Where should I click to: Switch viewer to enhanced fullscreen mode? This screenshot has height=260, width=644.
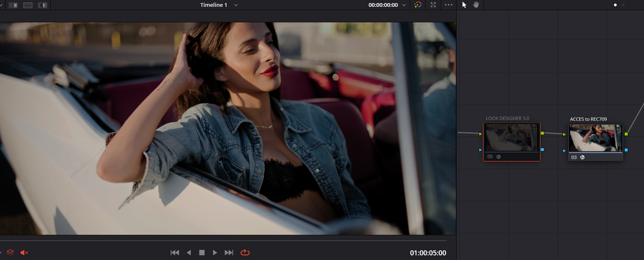(433, 5)
